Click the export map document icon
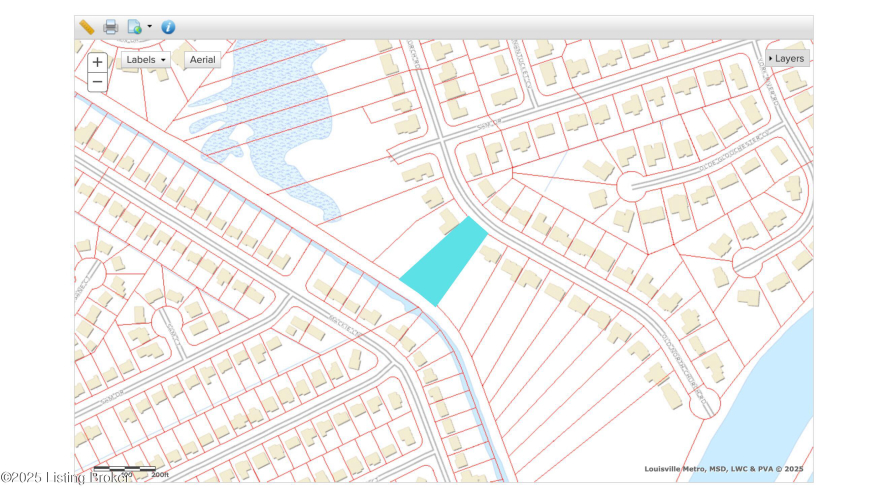The height and width of the screenshot is (500, 889). [x=134, y=27]
